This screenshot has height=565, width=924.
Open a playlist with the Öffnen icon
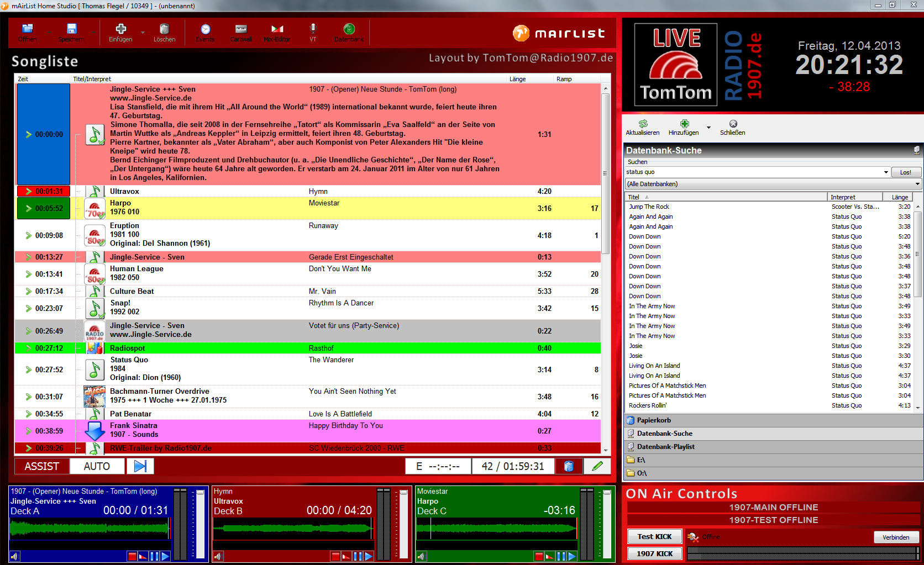(27, 29)
